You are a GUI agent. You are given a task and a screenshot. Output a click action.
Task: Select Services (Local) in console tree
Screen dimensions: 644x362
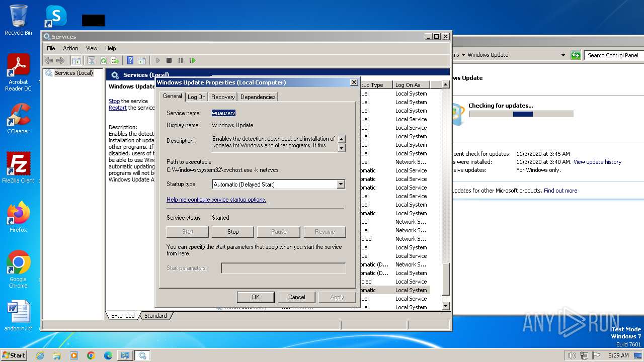73,73
